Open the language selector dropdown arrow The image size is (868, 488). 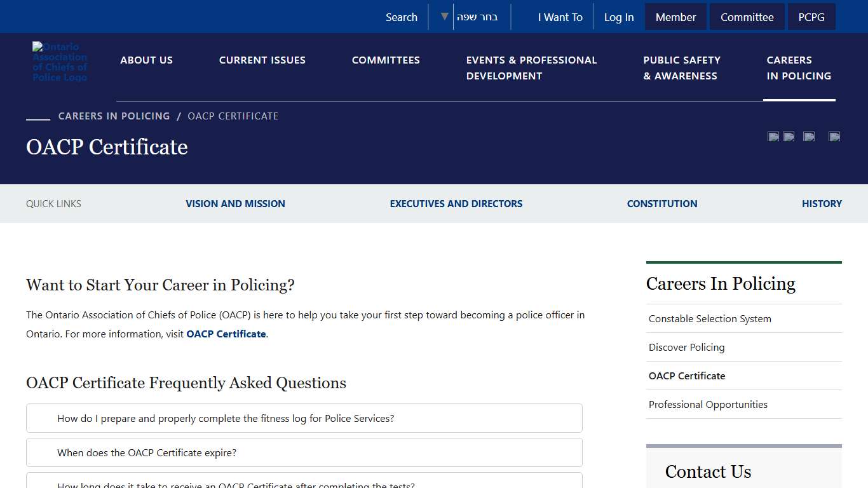pyautogui.click(x=445, y=17)
